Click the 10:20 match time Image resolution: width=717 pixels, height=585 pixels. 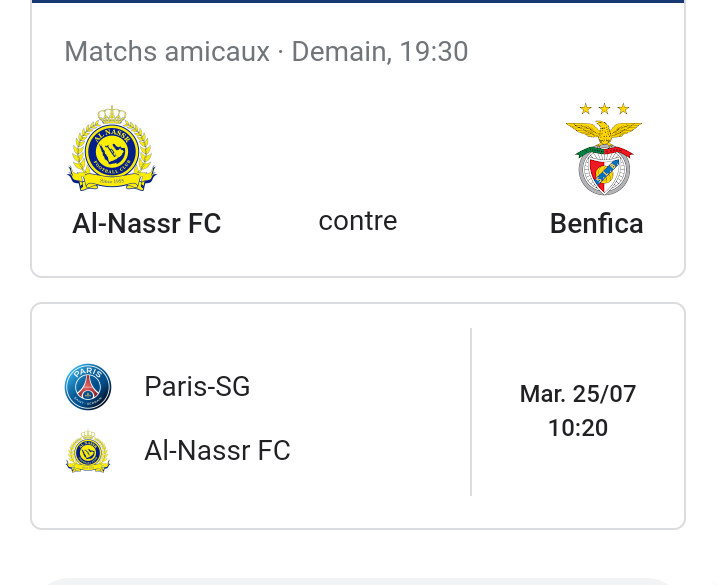click(578, 428)
